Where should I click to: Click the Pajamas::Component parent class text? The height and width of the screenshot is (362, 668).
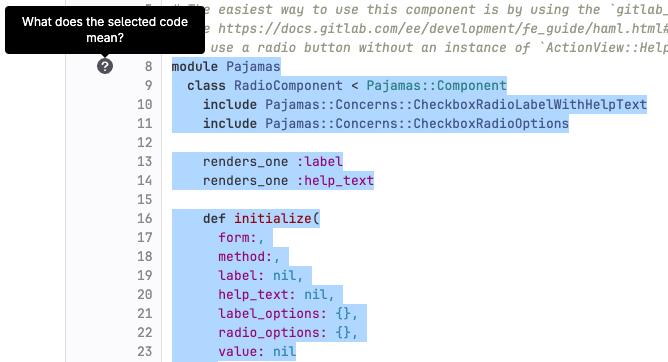436,86
